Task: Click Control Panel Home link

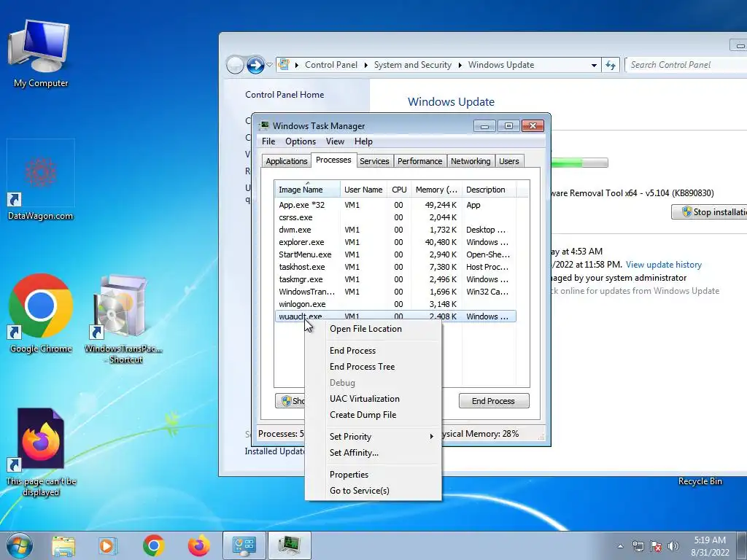Action: pyautogui.click(x=285, y=94)
